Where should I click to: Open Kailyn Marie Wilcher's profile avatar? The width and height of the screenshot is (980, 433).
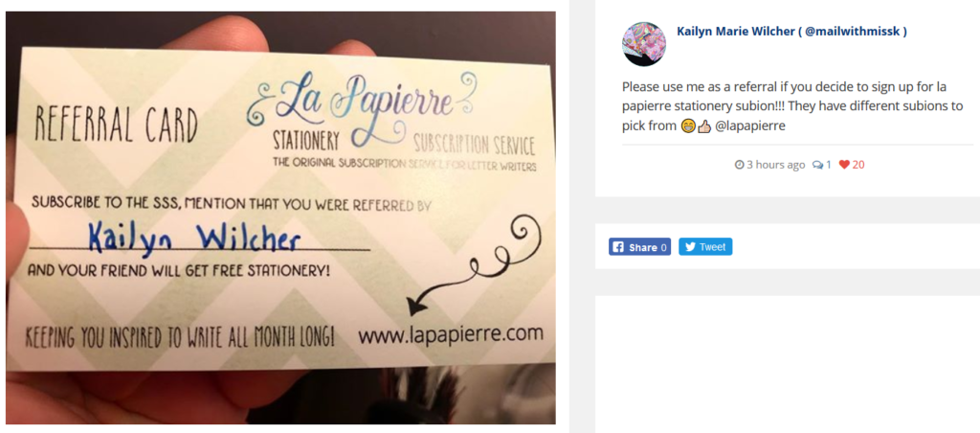click(x=644, y=43)
